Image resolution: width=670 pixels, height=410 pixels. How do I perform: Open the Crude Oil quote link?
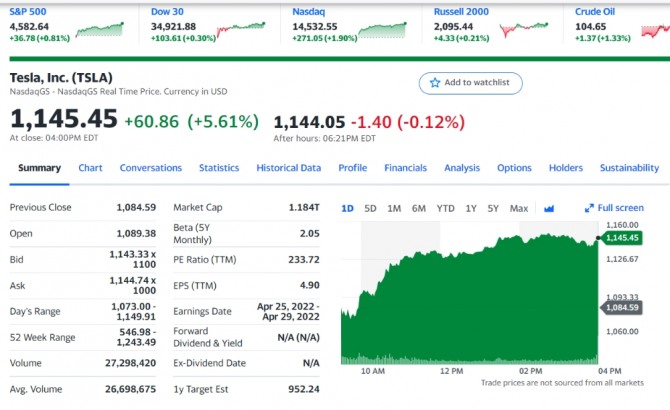point(594,12)
